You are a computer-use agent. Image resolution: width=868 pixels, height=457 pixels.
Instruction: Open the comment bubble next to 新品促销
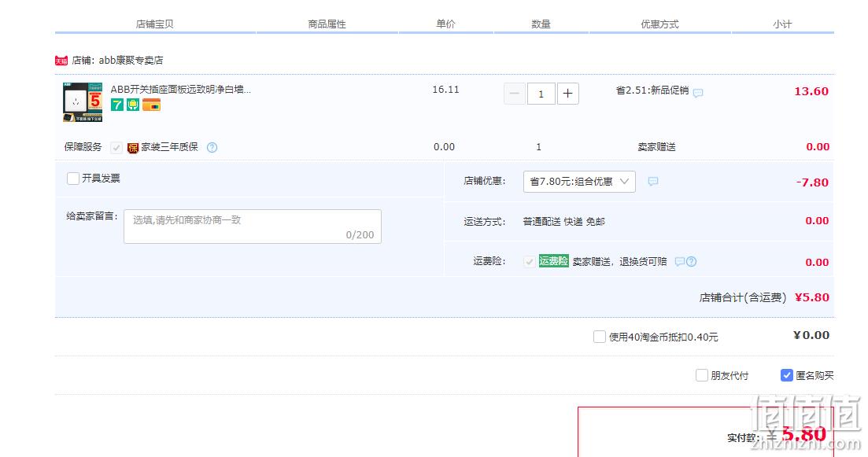pyautogui.click(x=698, y=93)
